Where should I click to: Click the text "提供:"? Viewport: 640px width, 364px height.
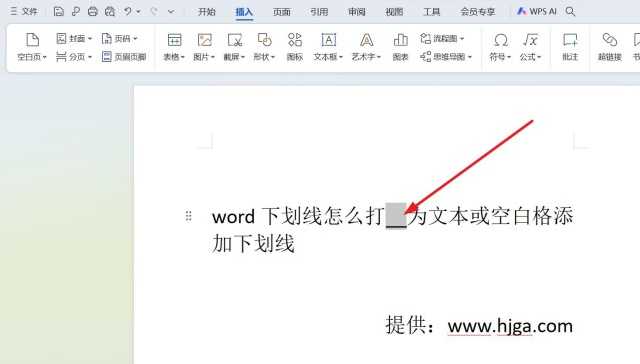tap(411, 325)
